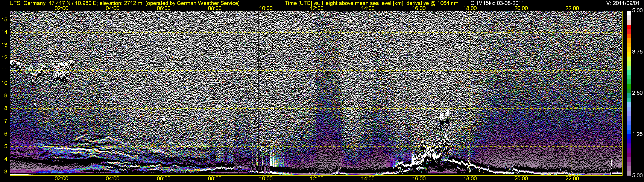The image size is (644, 182).
Task: Click '14:00' on the upper time axis
Action: coord(368,8)
